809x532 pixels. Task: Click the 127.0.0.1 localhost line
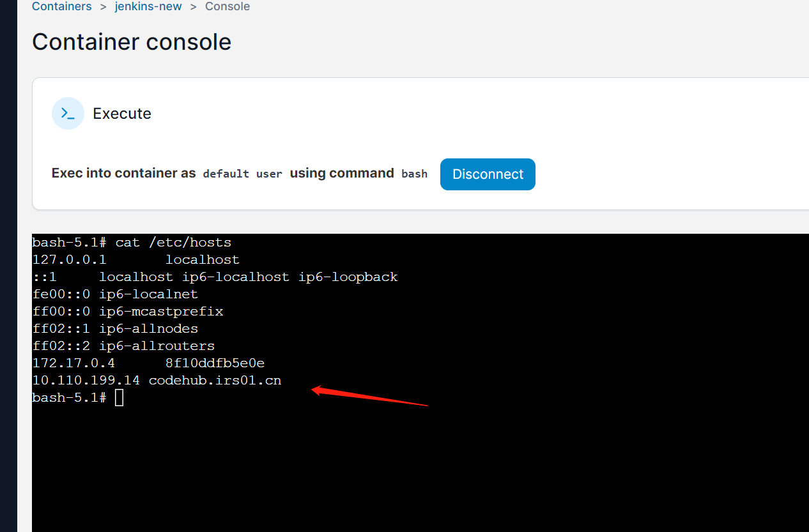pos(135,260)
